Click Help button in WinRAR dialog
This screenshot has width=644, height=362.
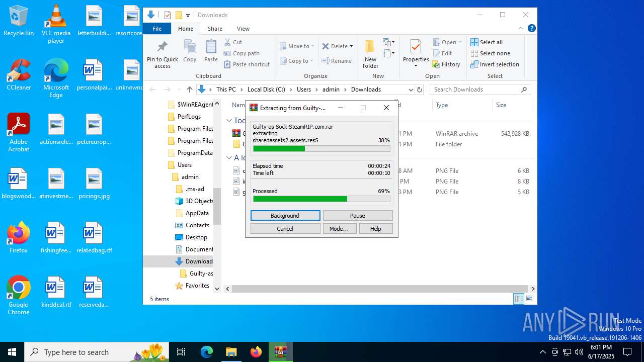pyautogui.click(x=376, y=229)
